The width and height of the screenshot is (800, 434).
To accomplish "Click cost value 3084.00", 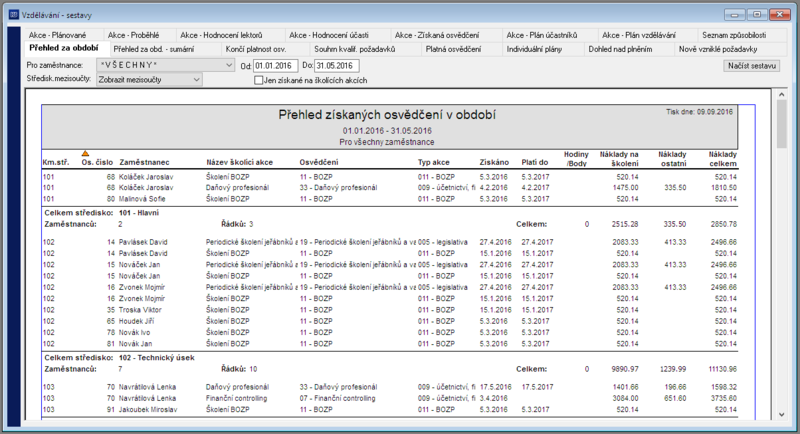I will pos(625,398).
